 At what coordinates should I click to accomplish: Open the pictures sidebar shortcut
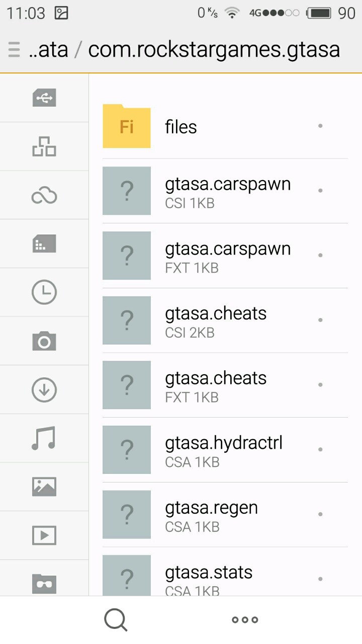44,487
